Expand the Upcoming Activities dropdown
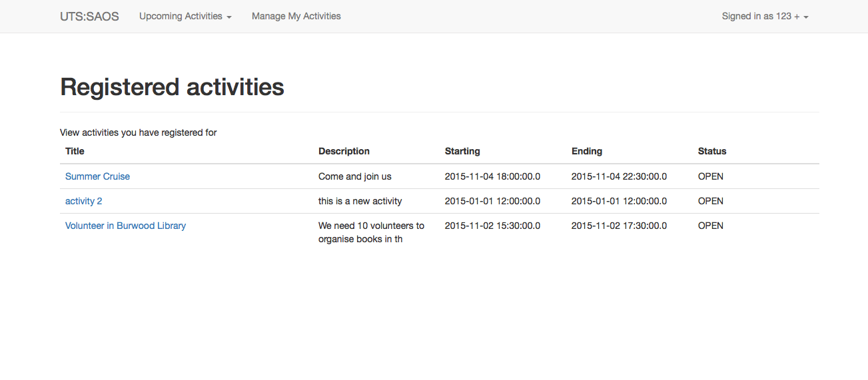 point(185,17)
